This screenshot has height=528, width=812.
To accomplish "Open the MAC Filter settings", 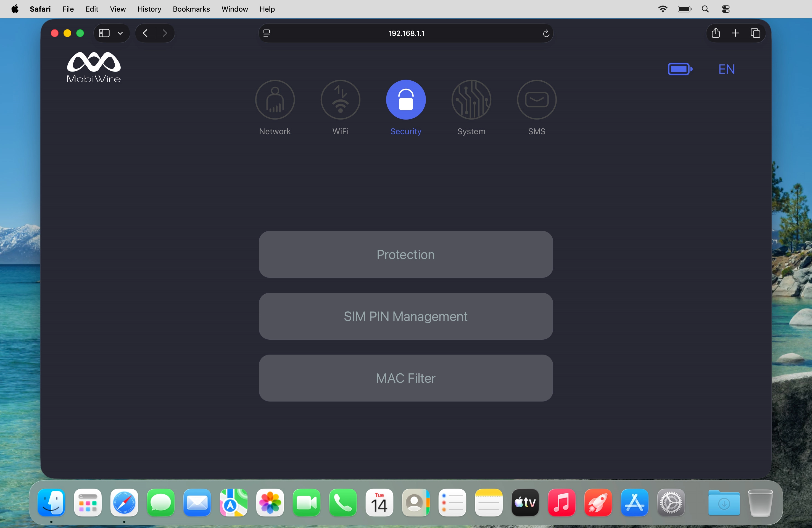I will (x=405, y=378).
